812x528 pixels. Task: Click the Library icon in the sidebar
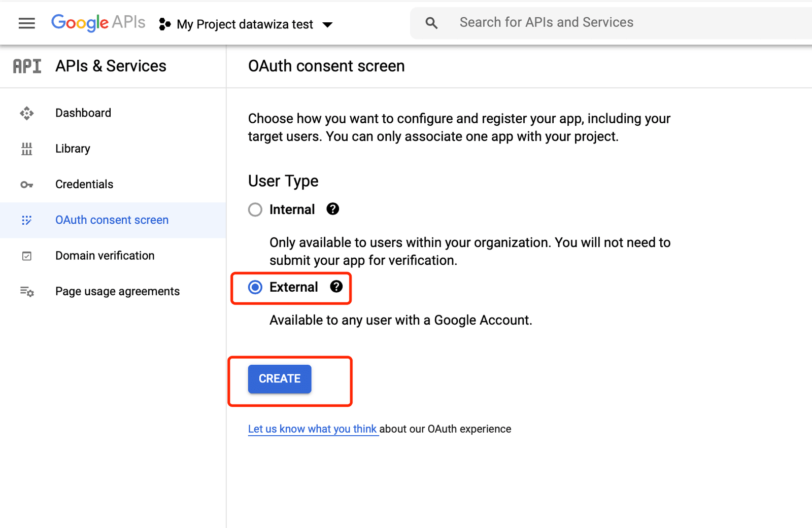click(x=27, y=149)
